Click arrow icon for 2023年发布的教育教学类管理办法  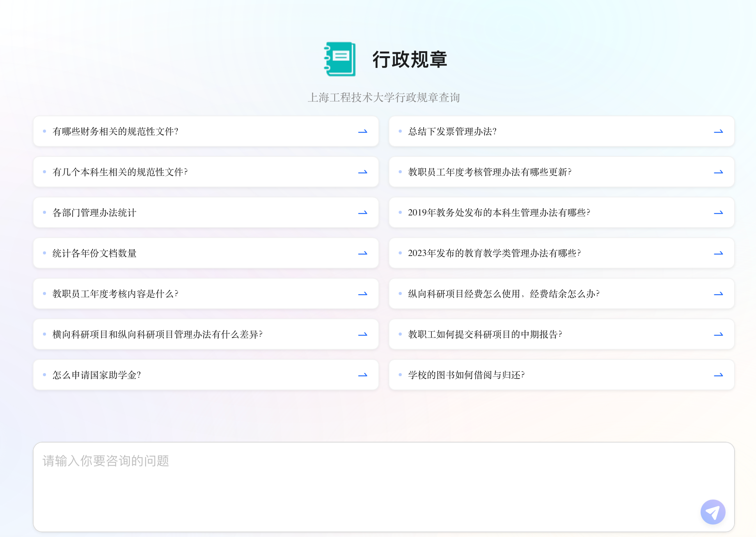[719, 253]
